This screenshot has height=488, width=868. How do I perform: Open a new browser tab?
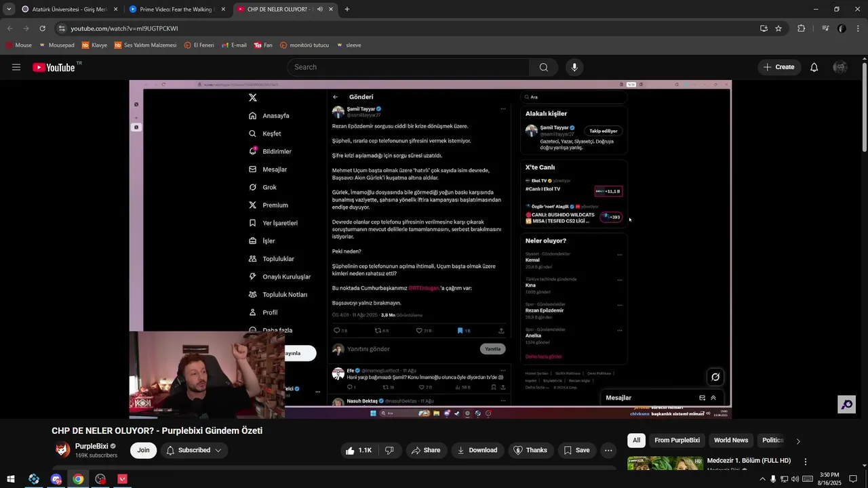347,9
